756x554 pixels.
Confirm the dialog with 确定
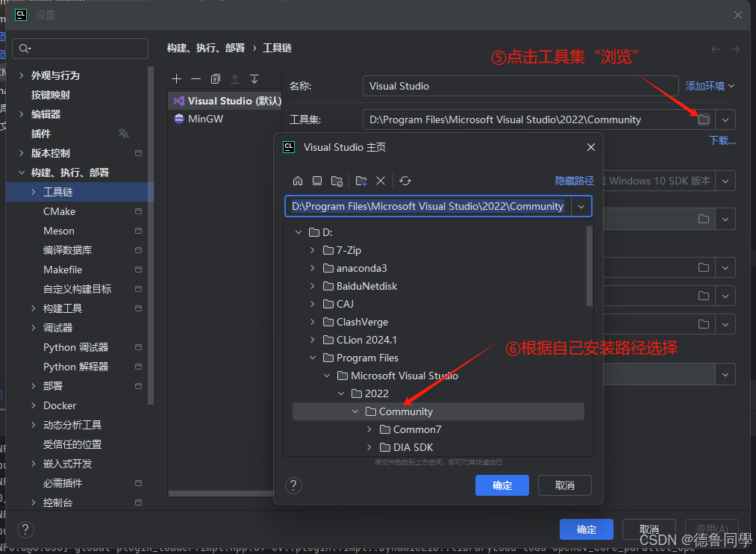[502, 485]
